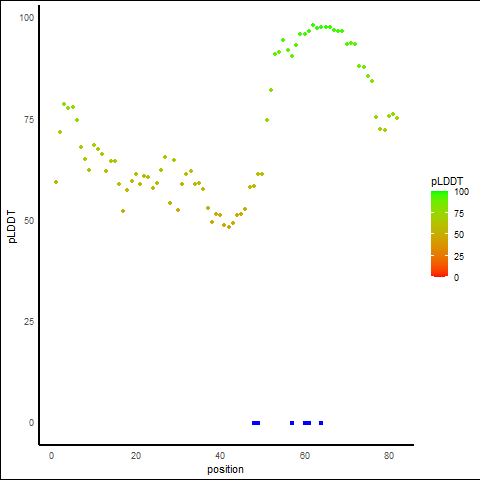
Task: Click the pLDDT legend title
Action: coord(447,181)
